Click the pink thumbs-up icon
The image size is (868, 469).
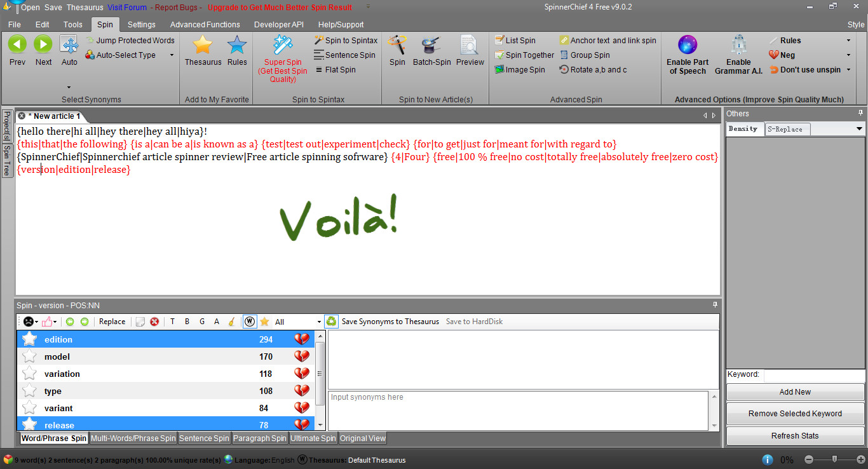pyautogui.click(x=47, y=322)
